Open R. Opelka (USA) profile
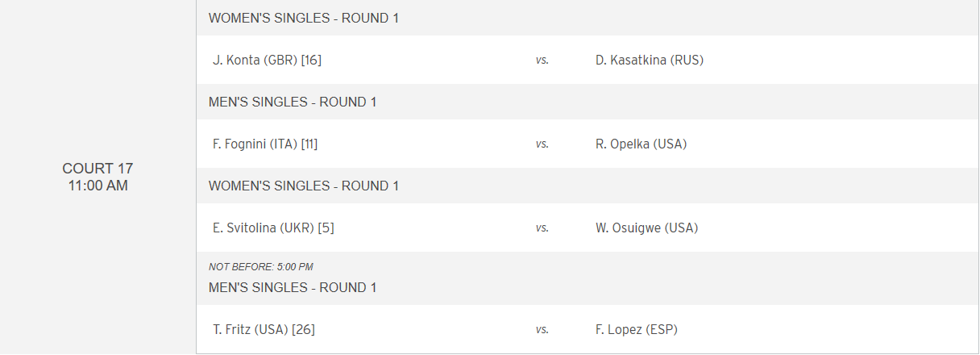980x355 pixels. [641, 144]
